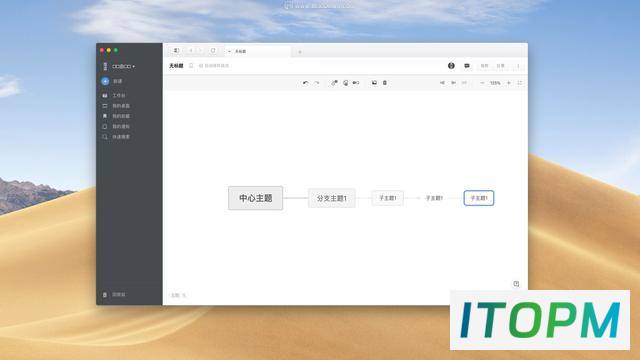
Task: Select the 中心主题 central node
Action: (x=256, y=198)
